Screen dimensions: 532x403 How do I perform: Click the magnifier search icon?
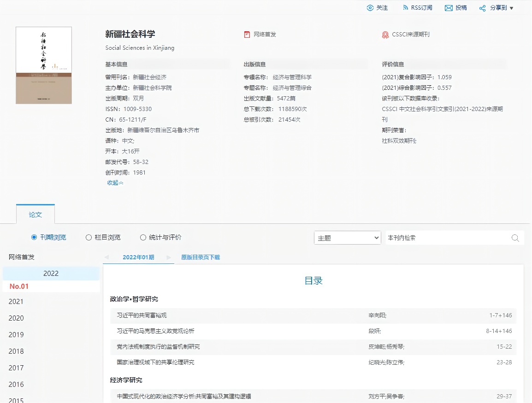pos(515,238)
